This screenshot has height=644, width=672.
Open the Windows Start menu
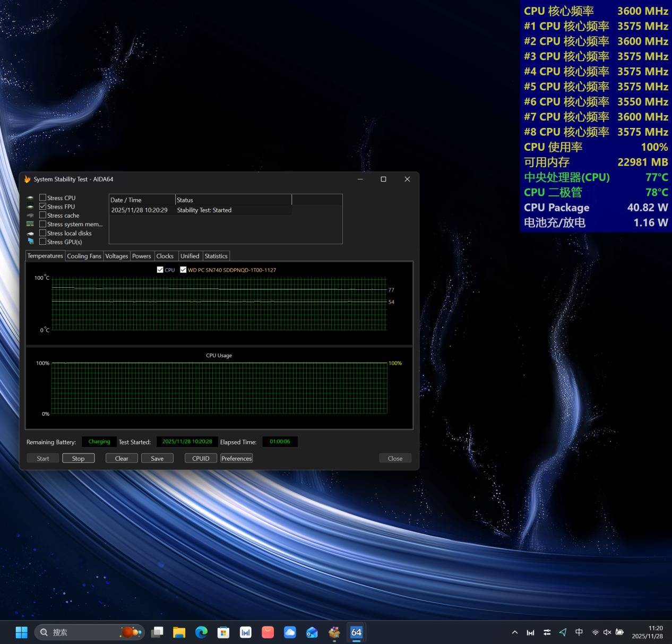(x=21, y=632)
